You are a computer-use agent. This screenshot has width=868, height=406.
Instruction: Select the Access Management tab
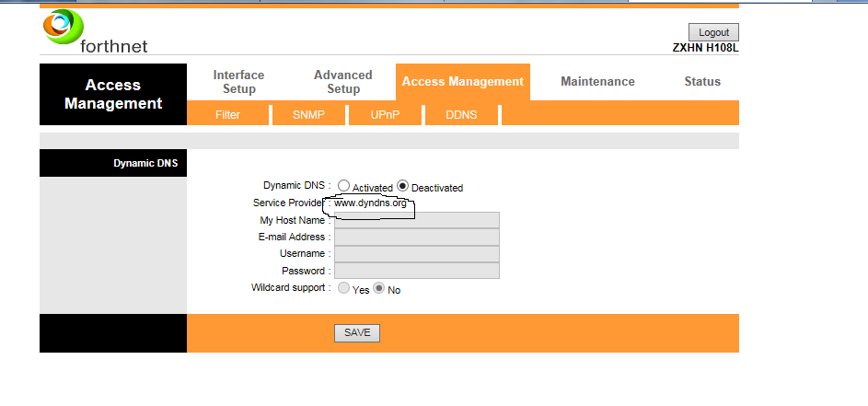pos(463,81)
